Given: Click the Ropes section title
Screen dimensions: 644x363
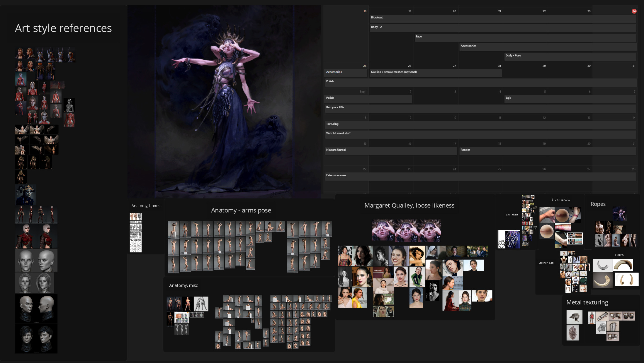Looking at the screenshot, I should click(598, 204).
